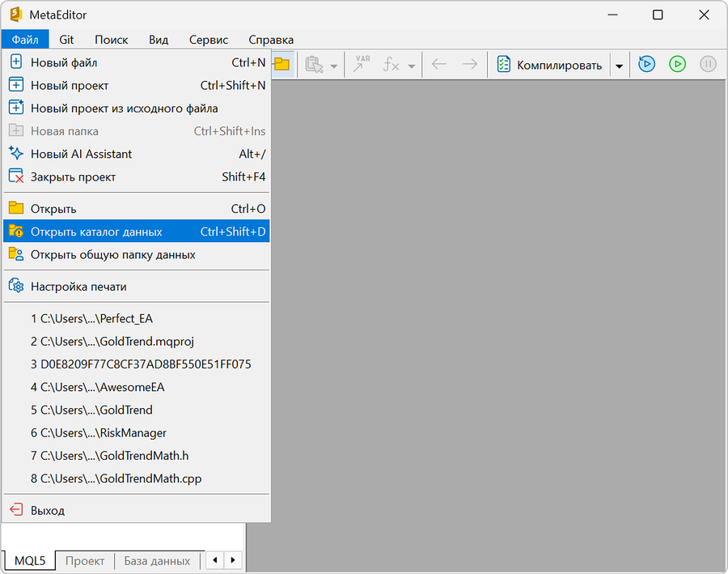Open the Справка menu

[271, 40]
